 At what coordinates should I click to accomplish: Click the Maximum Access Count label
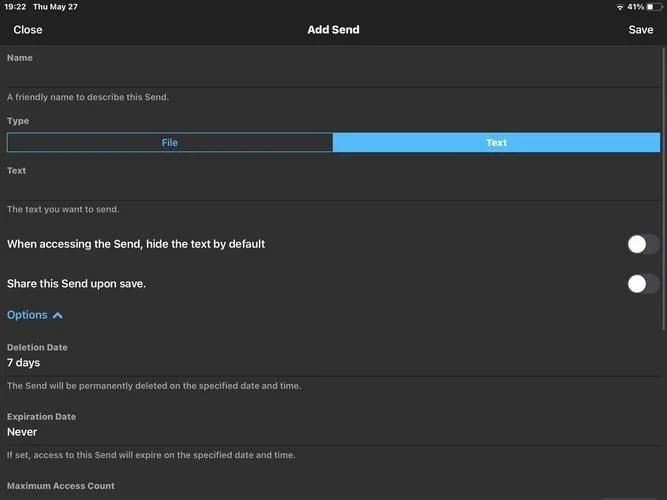pyautogui.click(x=61, y=486)
